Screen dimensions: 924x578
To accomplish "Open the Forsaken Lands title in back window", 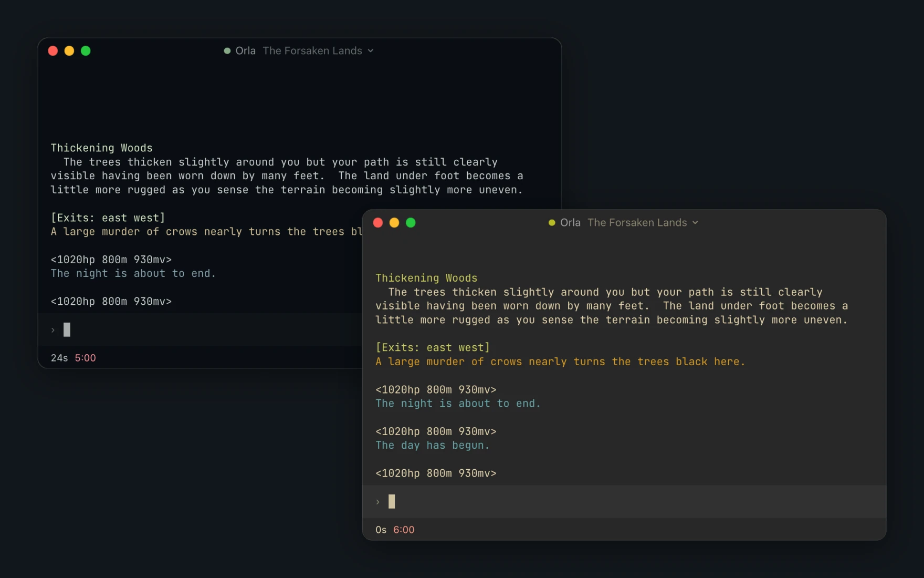I will (312, 51).
